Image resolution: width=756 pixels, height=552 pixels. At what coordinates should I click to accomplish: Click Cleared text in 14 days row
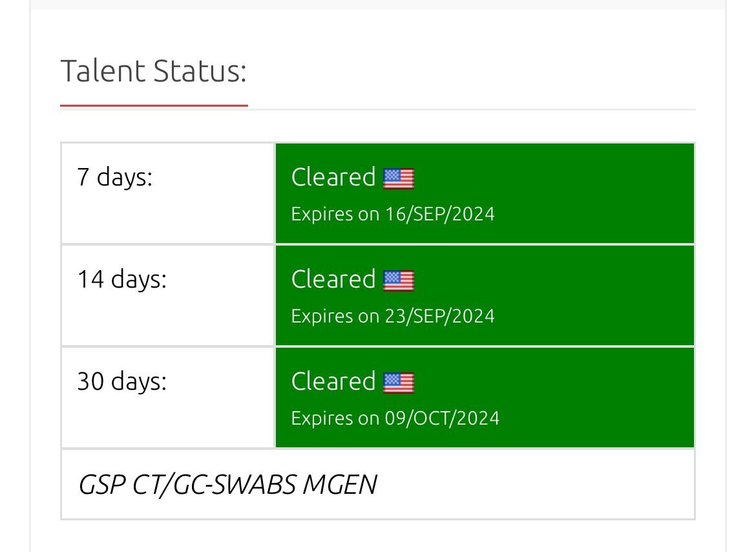[333, 279]
